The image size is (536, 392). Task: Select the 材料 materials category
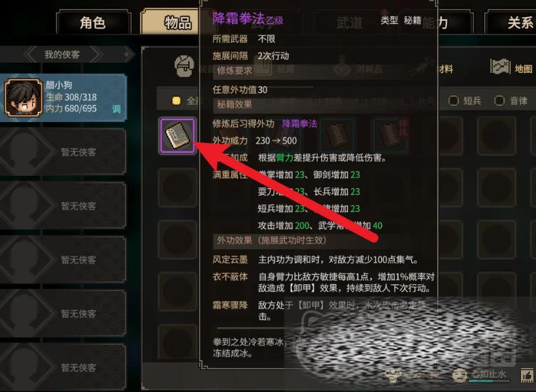tap(446, 69)
